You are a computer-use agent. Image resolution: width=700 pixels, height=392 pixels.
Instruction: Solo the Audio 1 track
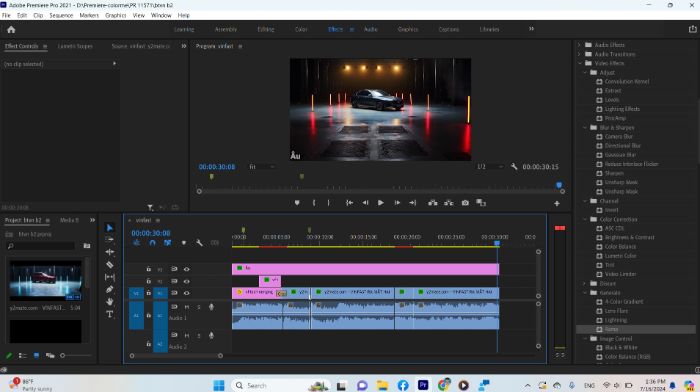[x=199, y=307]
